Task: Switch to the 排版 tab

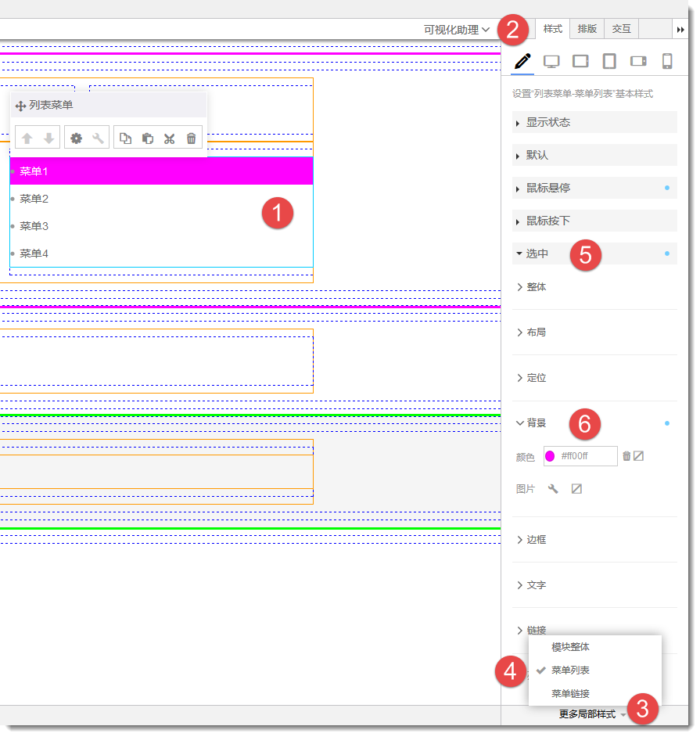Action: [x=587, y=29]
